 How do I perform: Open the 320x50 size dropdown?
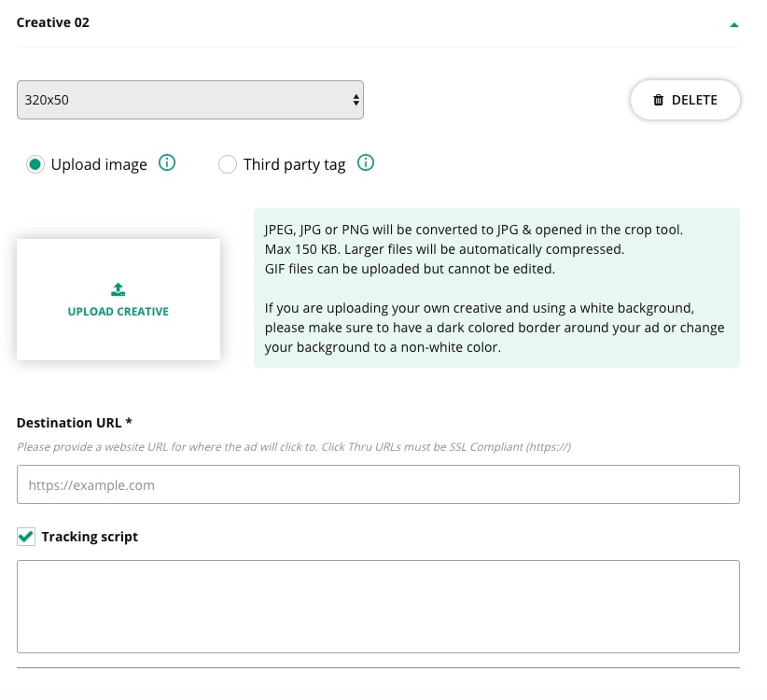[189, 100]
